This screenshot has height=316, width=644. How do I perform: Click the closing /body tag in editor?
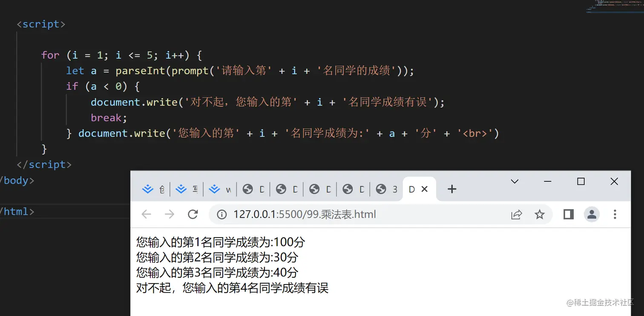(x=17, y=180)
